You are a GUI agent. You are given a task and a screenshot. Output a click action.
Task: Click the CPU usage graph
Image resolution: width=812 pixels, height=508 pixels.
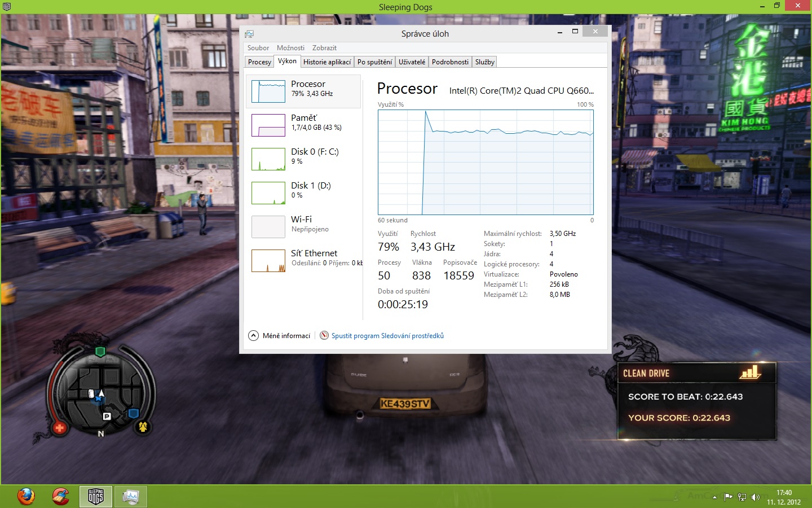[486, 162]
